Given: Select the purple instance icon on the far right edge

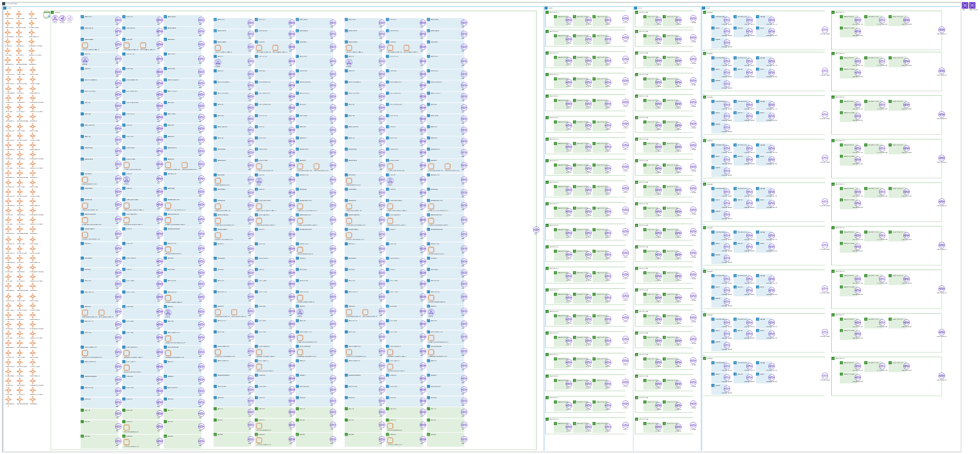Looking at the screenshot, I should (942, 30).
